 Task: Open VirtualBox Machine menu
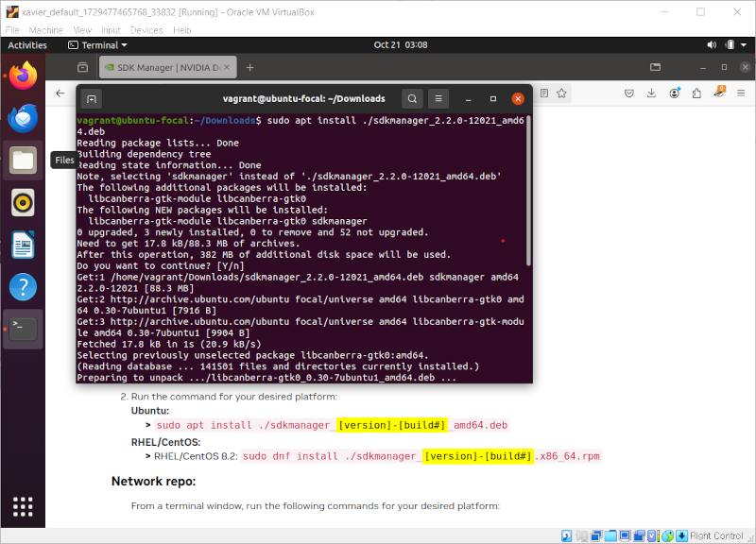coord(45,30)
